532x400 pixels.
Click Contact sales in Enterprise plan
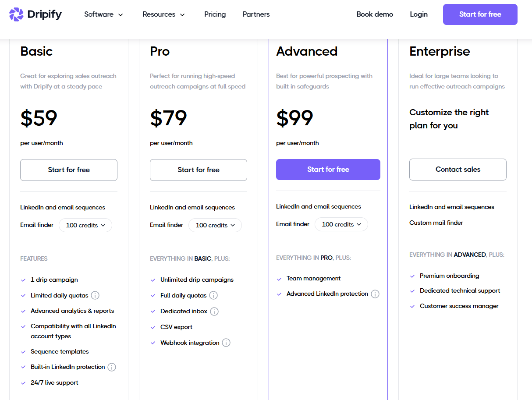pos(458,170)
